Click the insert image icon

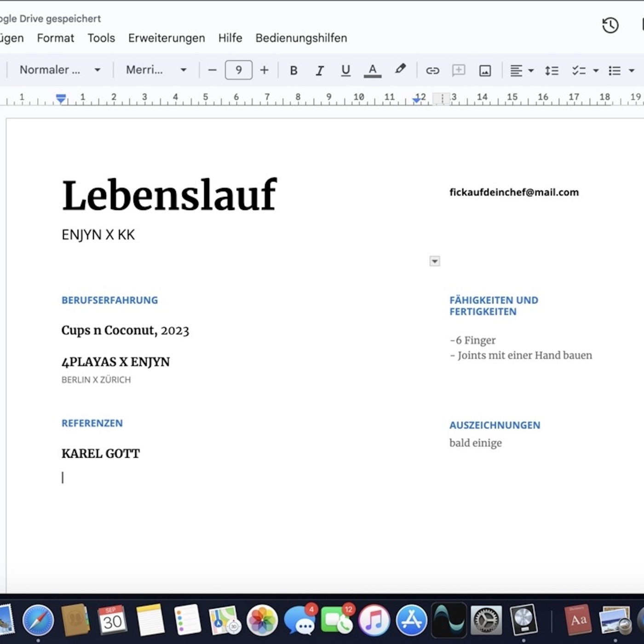pos(485,70)
